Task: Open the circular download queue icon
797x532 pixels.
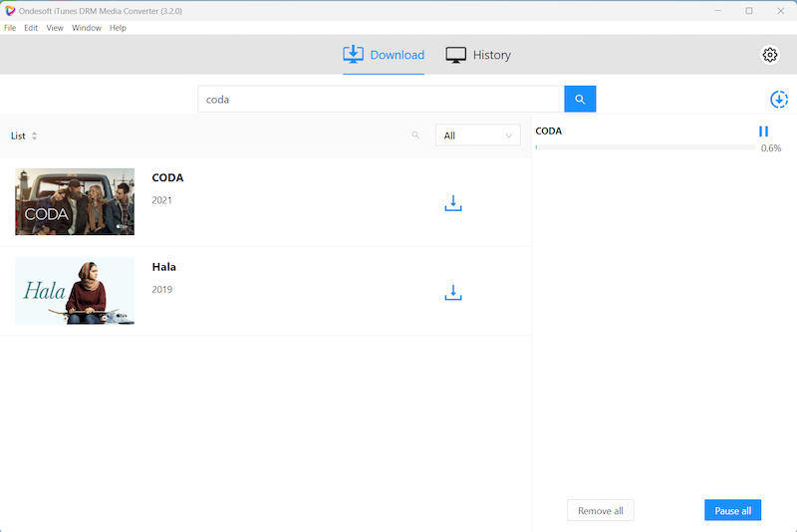Action: click(779, 99)
